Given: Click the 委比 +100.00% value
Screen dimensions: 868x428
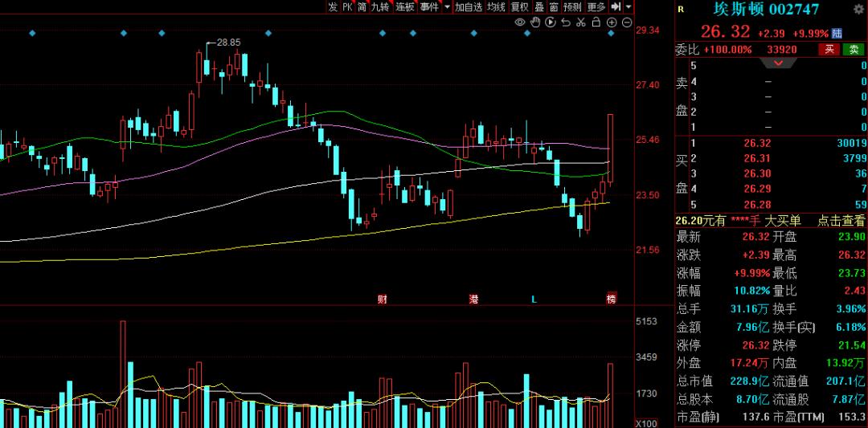Looking at the screenshot, I should (x=728, y=50).
